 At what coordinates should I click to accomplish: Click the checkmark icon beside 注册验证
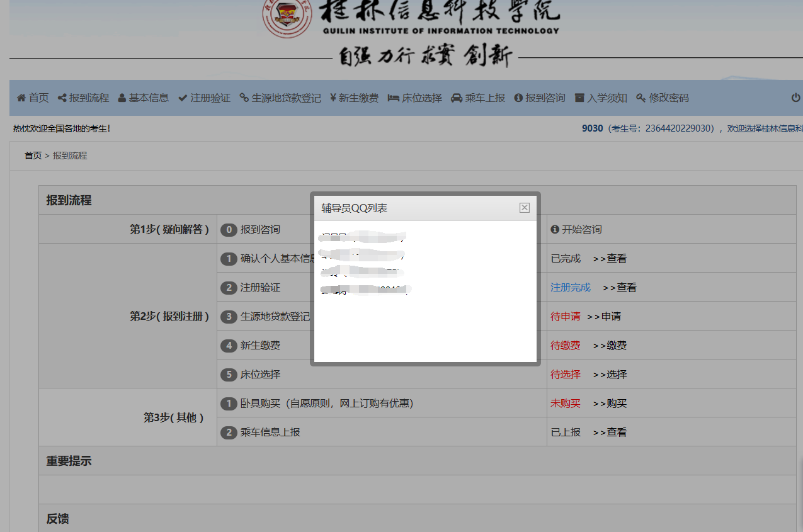coord(183,98)
